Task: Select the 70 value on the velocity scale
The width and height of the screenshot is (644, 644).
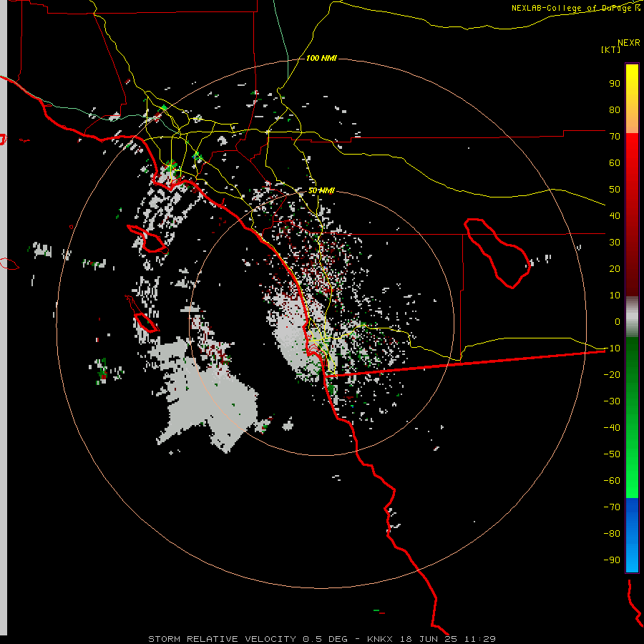Action: 615,137
